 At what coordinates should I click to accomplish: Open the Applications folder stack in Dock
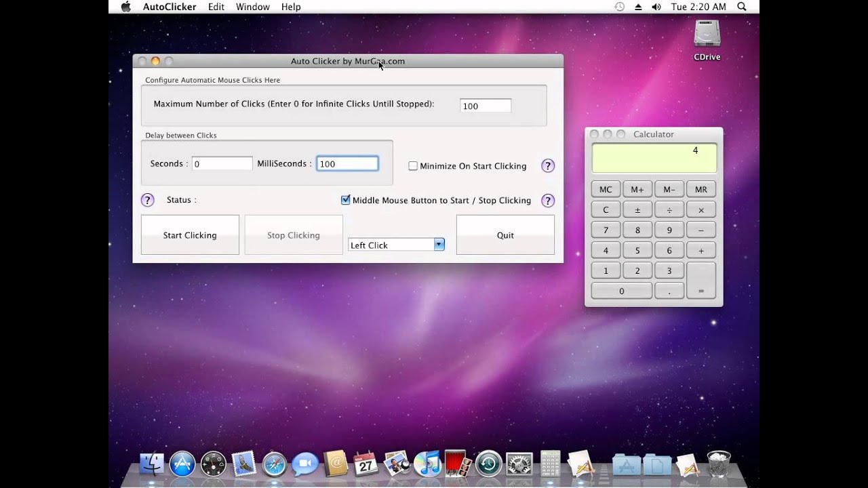pos(626,465)
